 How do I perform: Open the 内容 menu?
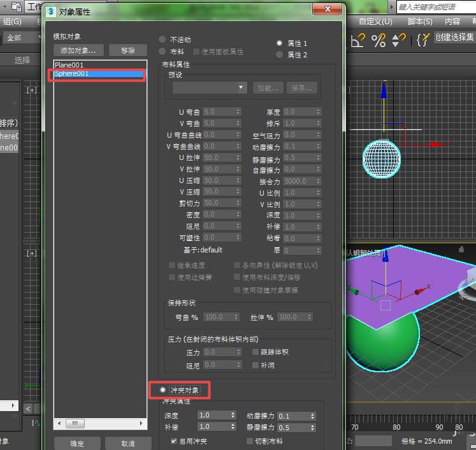[452, 22]
